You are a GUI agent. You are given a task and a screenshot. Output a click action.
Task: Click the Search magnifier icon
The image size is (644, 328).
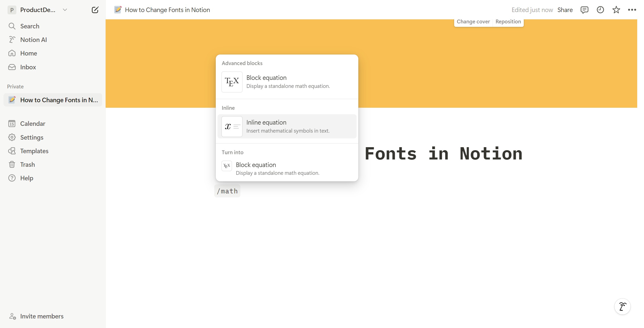tap(12, 26)
